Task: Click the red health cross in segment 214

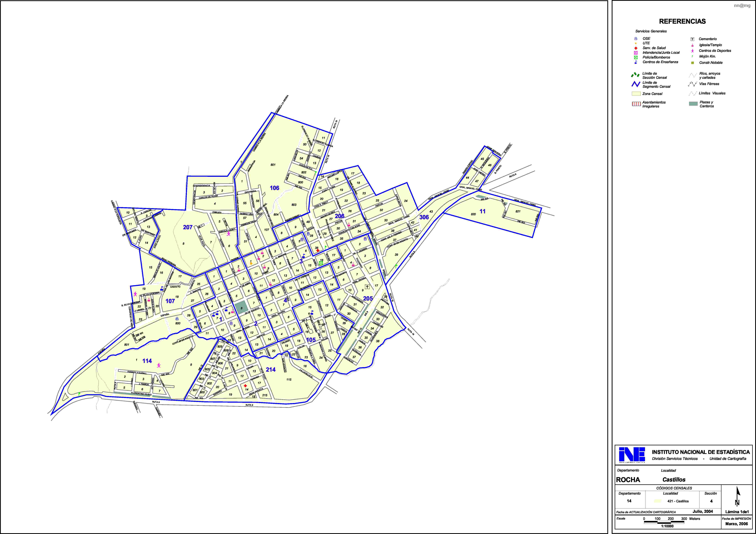Action: tap(245, 386)
